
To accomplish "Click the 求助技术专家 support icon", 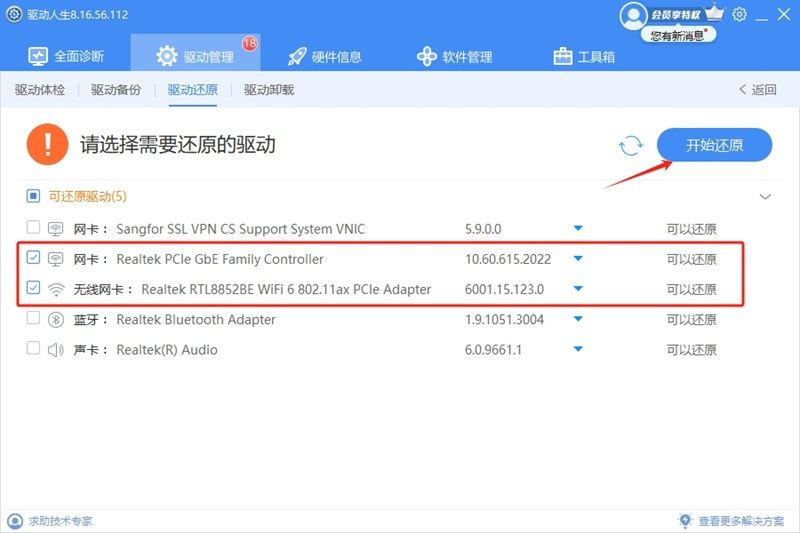I will 15,521.
